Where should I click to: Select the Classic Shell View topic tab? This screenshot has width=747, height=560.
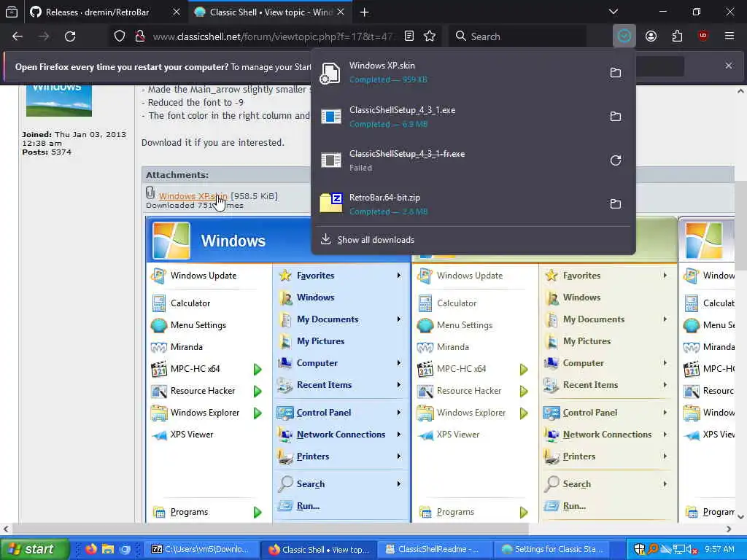[x=271, y=12]
